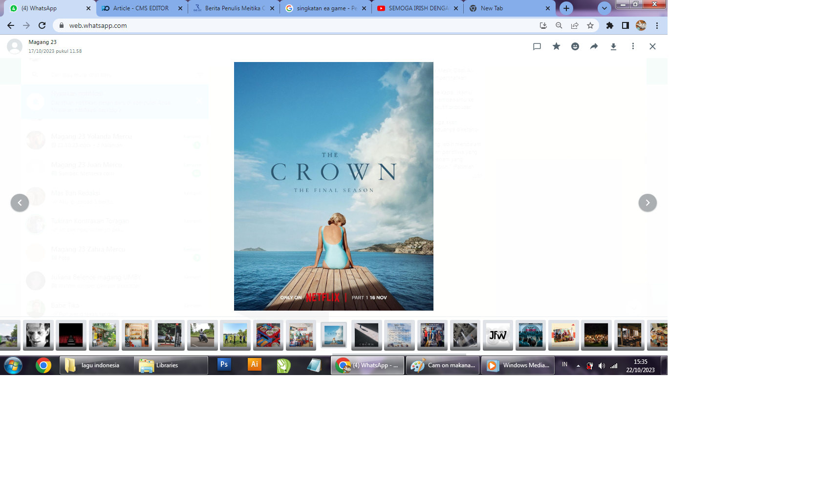
Task: Switch to the New Tab tab
Action: [509, 8]
